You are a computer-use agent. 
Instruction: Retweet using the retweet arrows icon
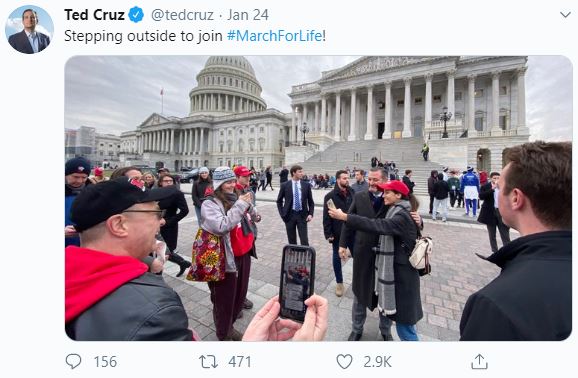[208, 362]
